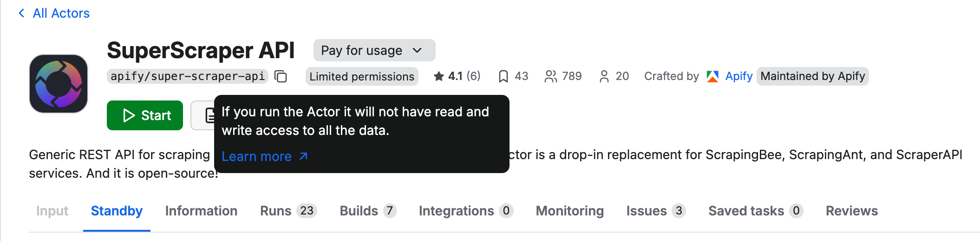Click the Limited permissions badge
The image size is (980, 241).
[362, 76]
